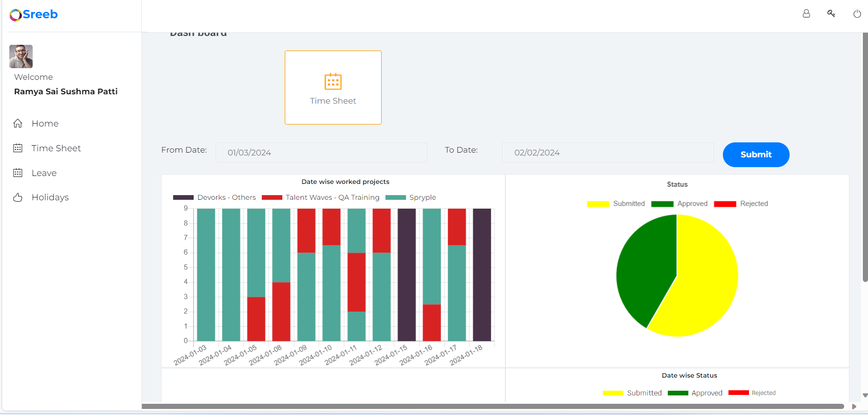868x415 pixels.
Task: Click the Home house icon in sidebar
Action: pyautogui.click(x=18, y=123)
